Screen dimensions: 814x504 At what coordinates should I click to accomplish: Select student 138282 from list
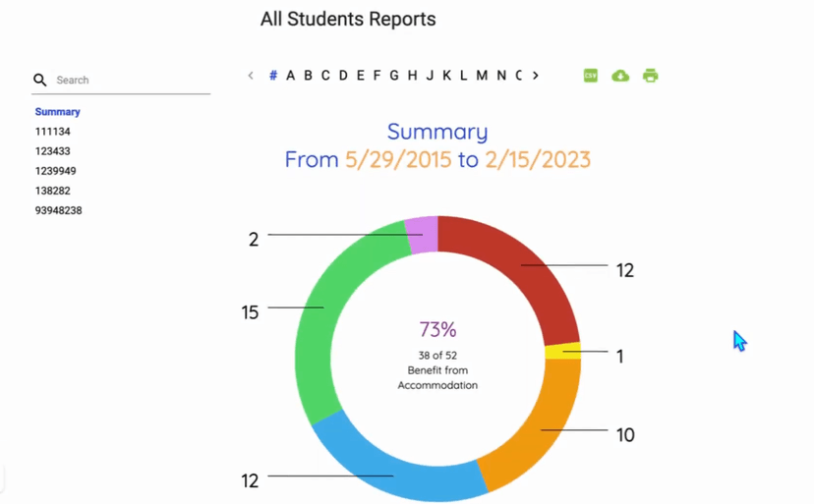[x=53, y=191]
